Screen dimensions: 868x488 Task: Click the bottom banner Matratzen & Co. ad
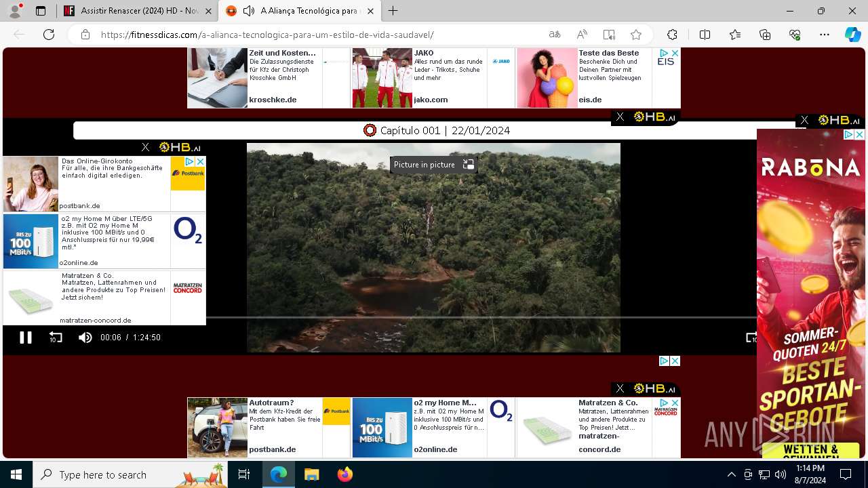[x=598, y=427]
